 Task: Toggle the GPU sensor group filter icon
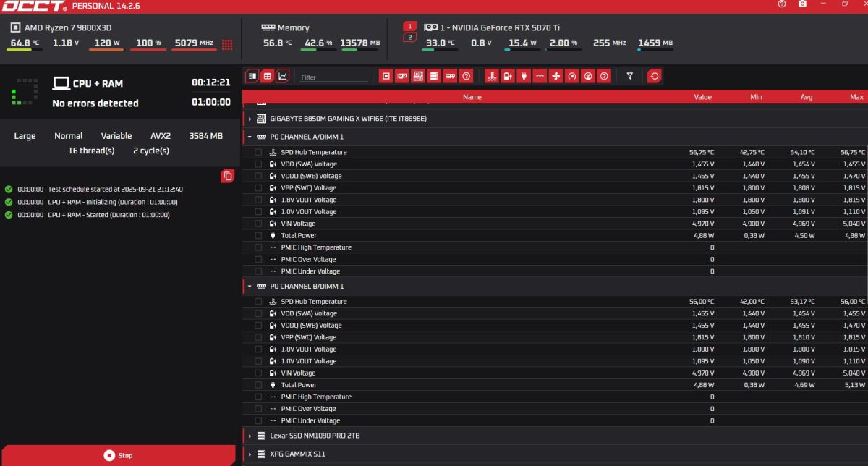coord(402,76)
